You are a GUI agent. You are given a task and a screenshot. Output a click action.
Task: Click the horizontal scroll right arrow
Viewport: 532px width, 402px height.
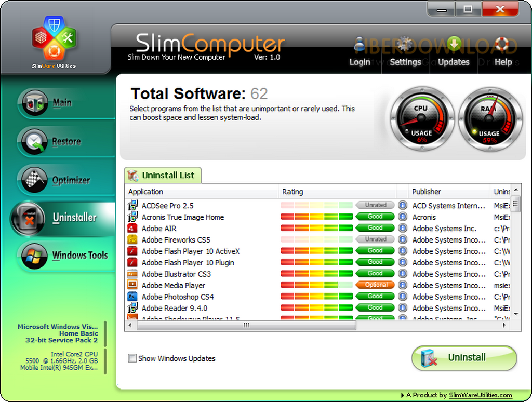[x=504, y=325]
